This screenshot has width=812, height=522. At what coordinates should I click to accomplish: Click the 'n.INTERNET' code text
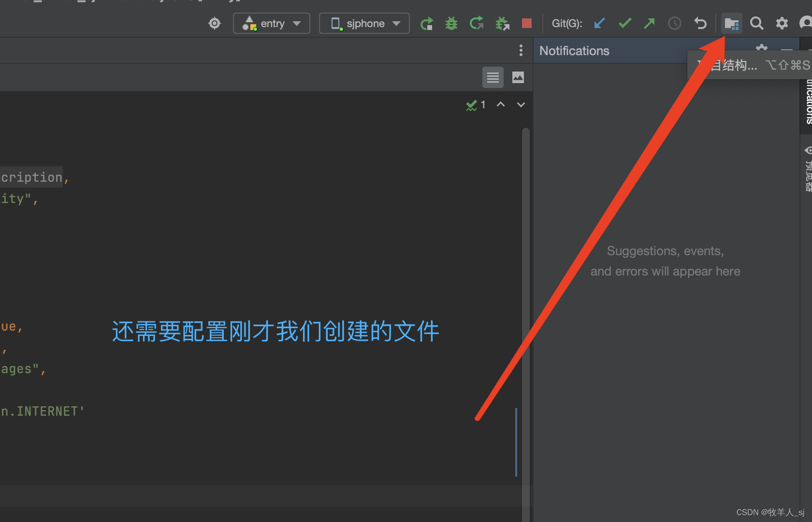(x=43, y=411)
